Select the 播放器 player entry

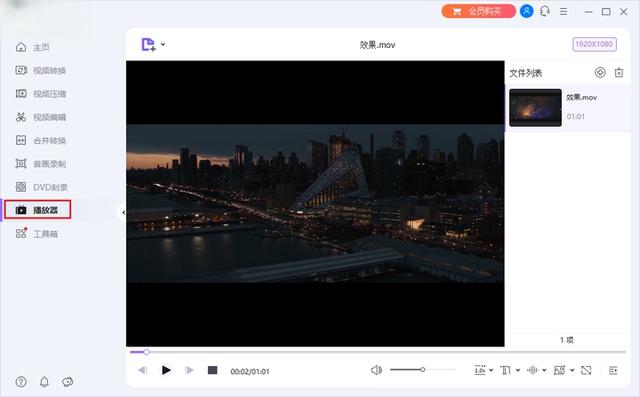click(38, 210)
